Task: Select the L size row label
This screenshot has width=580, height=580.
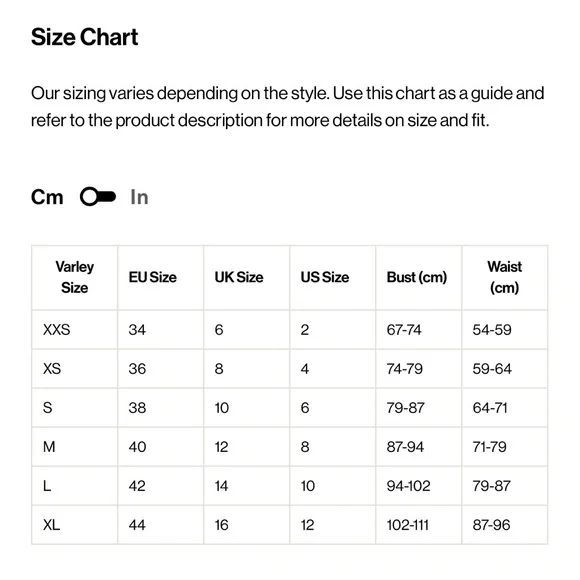Action: click(x=47, y=486)
